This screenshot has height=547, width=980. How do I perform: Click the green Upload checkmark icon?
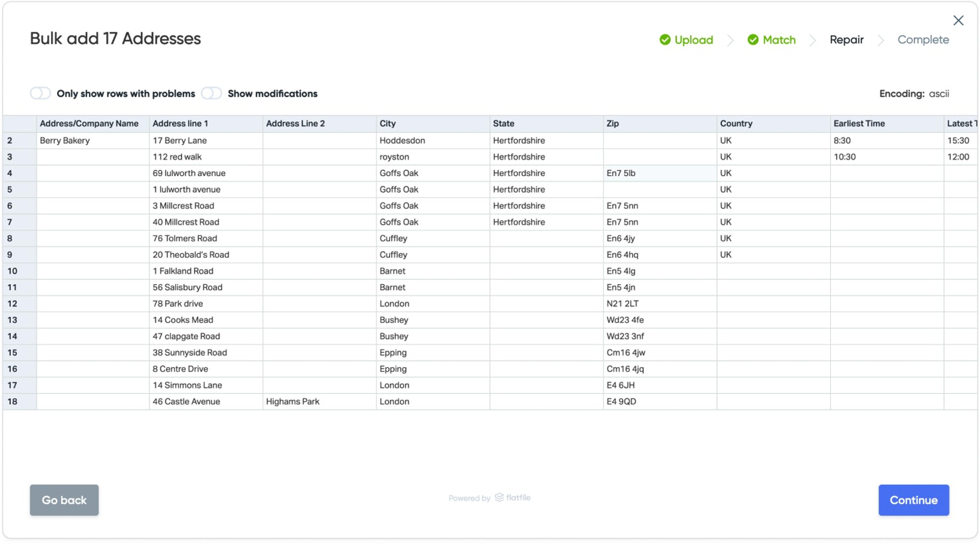point(665,40)
